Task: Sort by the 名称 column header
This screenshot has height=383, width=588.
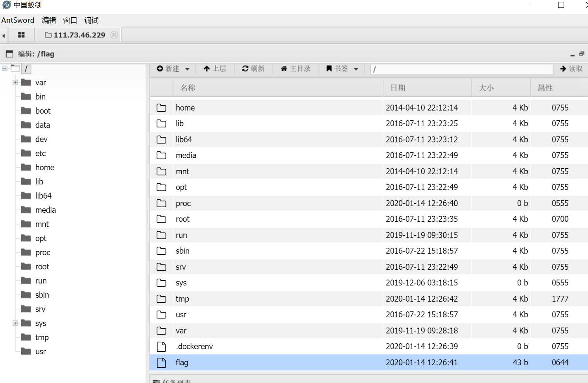Action: click(x=278, y=88)
